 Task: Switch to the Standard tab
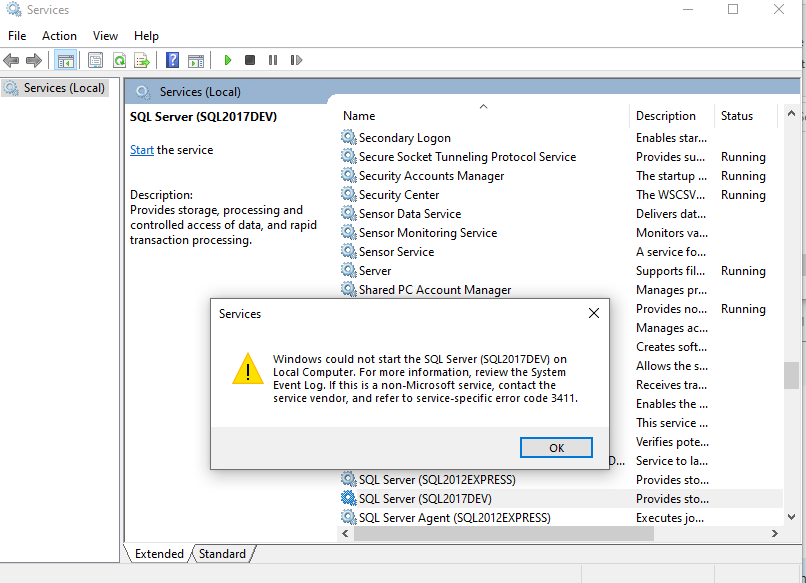pos(222,554)
